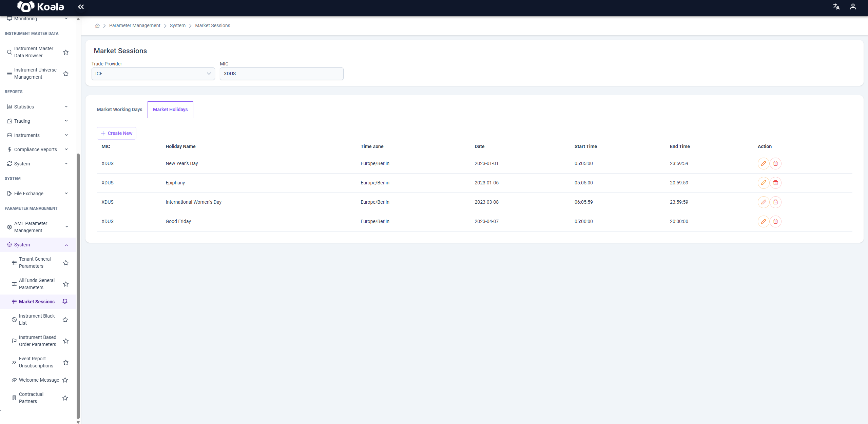This screenshot has width=868, height=424.
Task: Open the Trade Provider dropdown
Action: [x=153, y=74]
